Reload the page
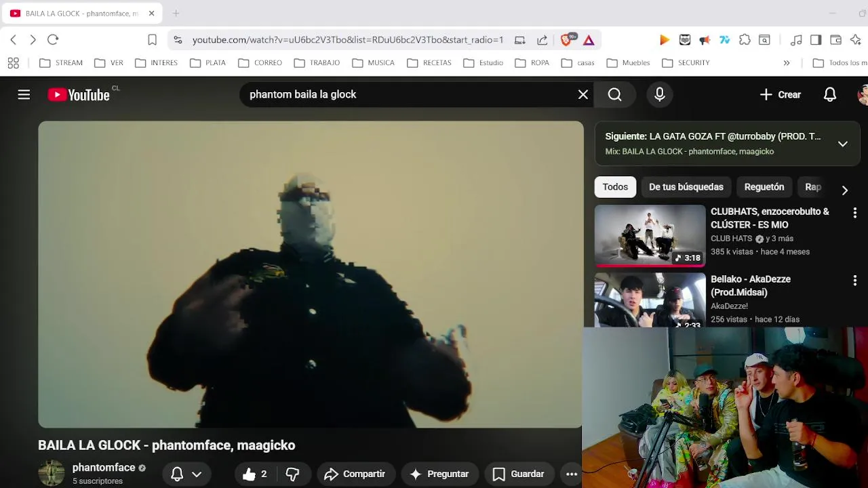 coord(53,40)
